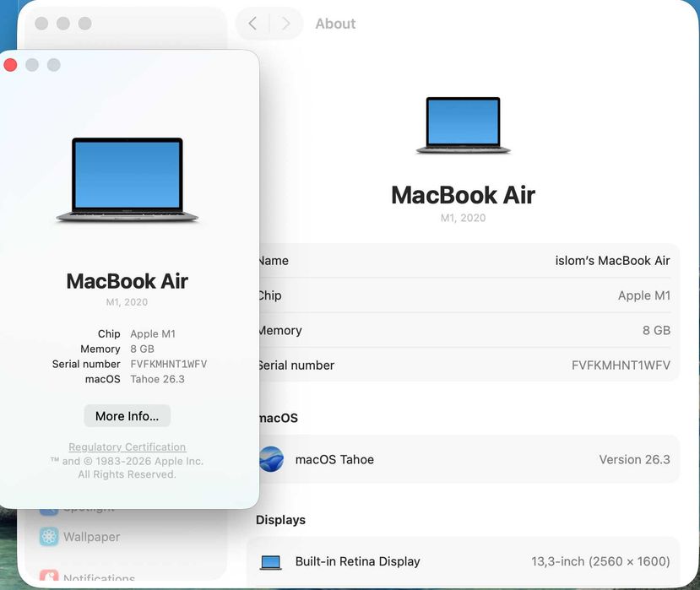Click the M1, 2020 subtitle in Settings pane
The width and height of the screenshot is (700, 590).
463,218
